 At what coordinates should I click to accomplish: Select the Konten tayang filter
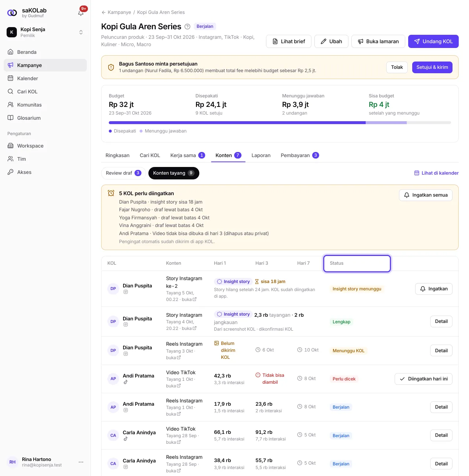tap(174, 173)
